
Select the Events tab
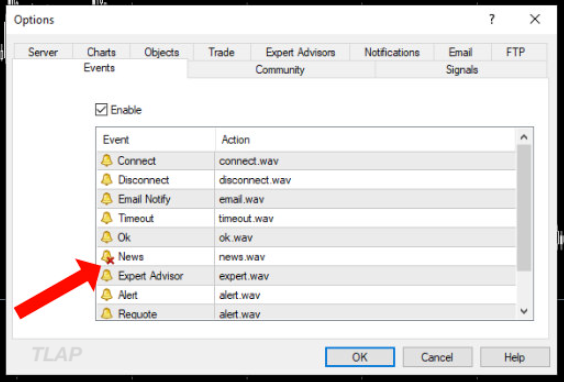(x=99, y=68)
